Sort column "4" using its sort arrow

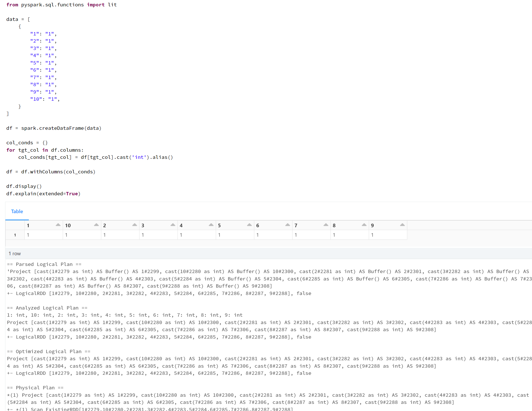pos(211,225)
